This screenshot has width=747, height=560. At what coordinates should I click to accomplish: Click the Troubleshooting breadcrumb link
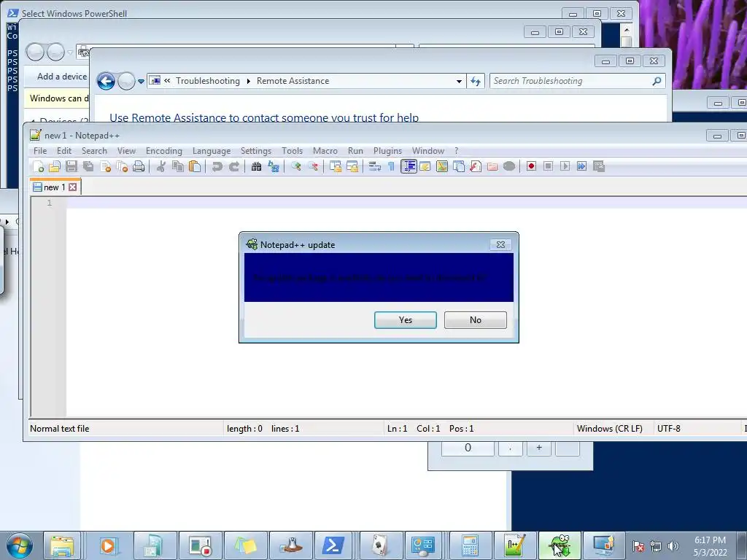pos(208,81)
